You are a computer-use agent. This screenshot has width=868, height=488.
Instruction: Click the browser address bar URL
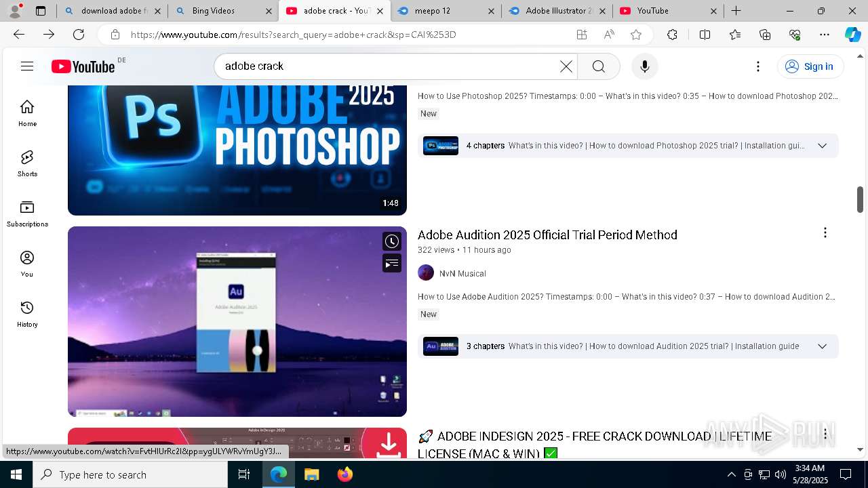[293, 35]
